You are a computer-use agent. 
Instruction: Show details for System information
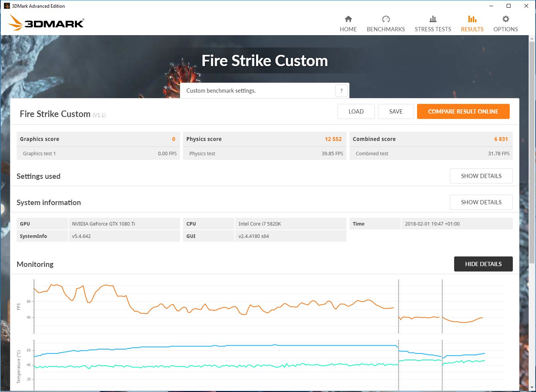(x=481, y=202)
